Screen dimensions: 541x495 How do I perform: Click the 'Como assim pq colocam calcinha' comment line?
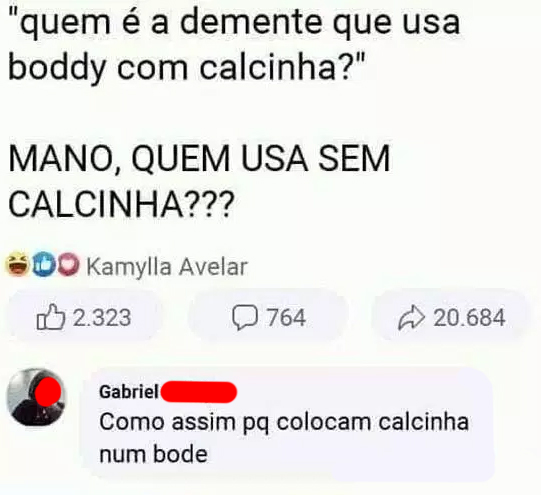pos(284,422)
